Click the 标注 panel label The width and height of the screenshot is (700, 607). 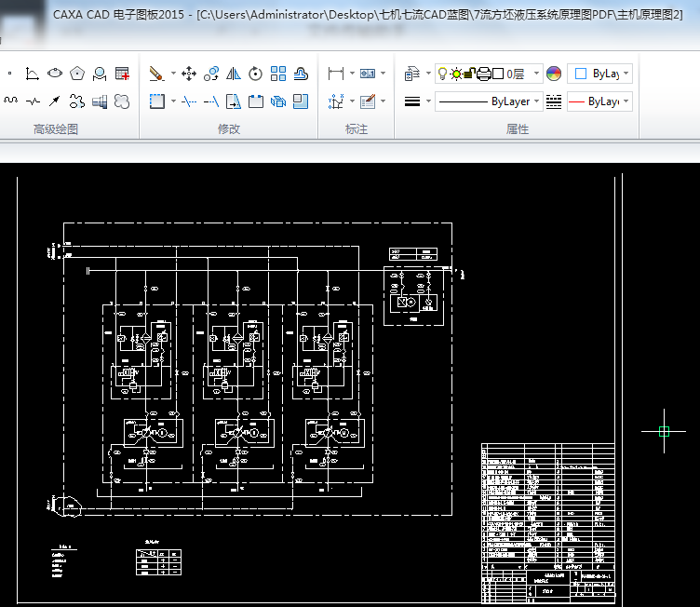point(357,129)
